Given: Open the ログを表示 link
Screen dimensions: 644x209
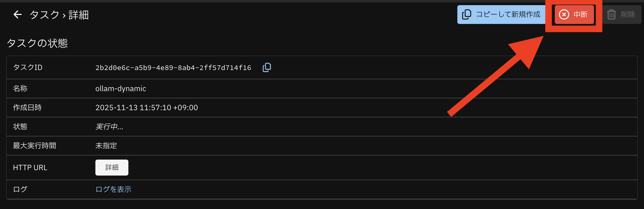Looking at the screenshot, I should coord(113,189).
